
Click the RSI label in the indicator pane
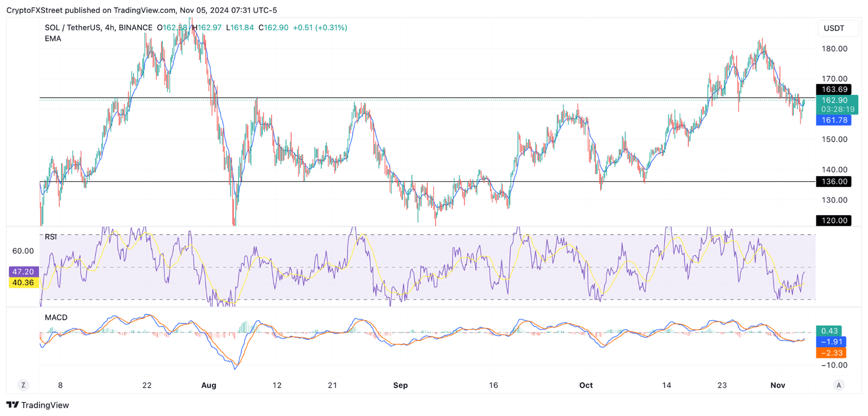pos(51,236)
